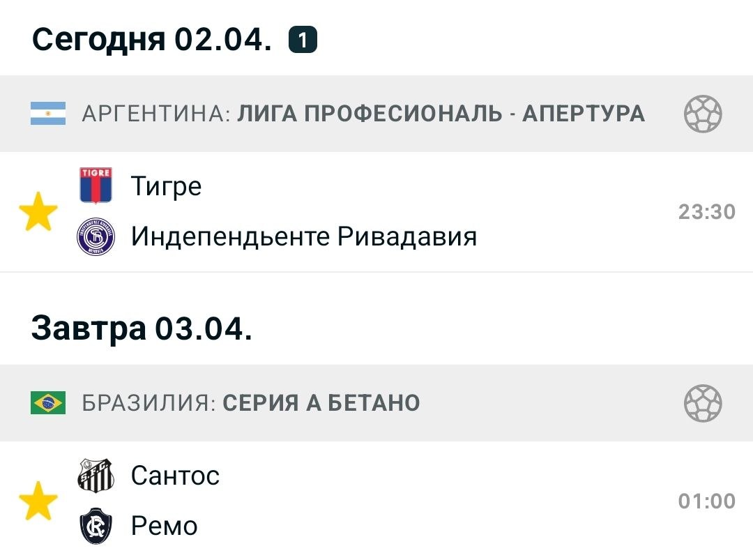Select team name Сантос

click(175, 476)
